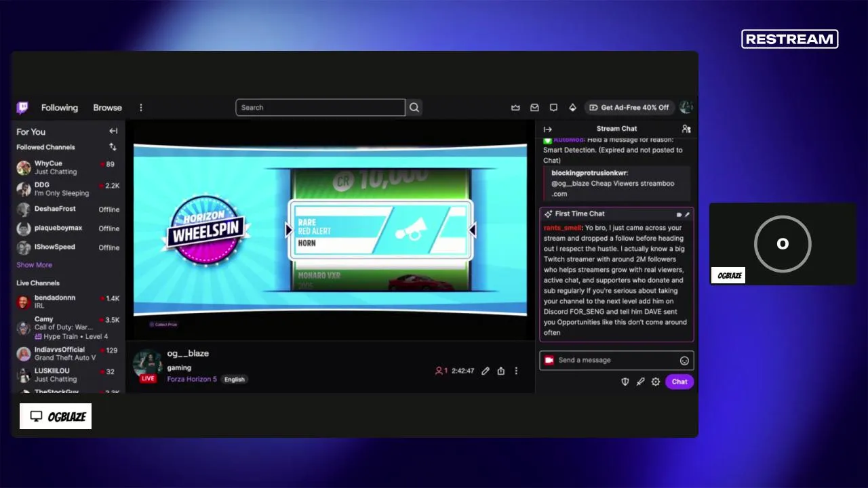Collapse the Stream Chat panel

click(x=547, y=129)
